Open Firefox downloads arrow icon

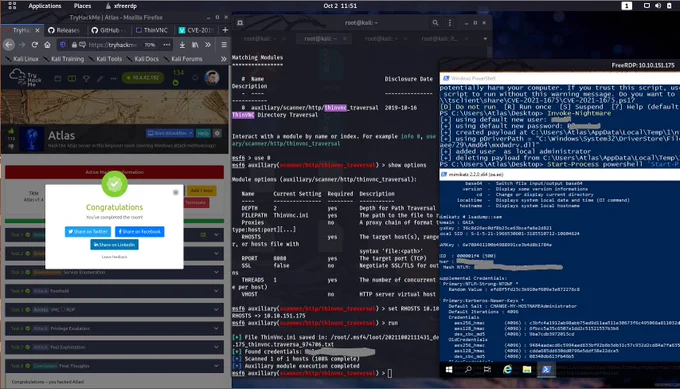182,44
